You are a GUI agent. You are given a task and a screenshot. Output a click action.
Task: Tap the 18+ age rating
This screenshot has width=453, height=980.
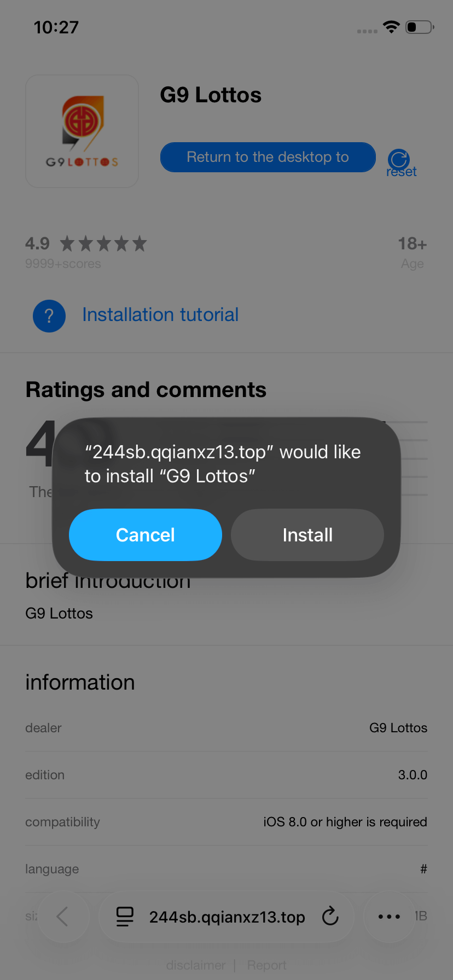point(412,244)
